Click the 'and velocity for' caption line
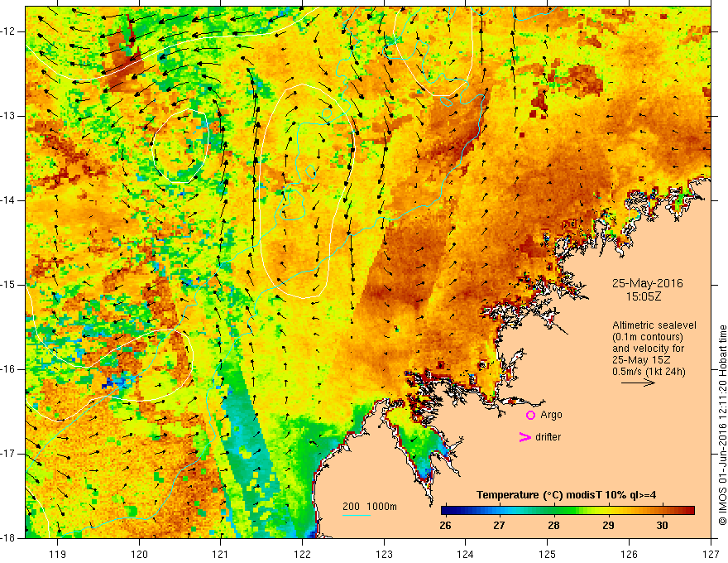Screen dimensions: 728x563 [x=648, y=349]
